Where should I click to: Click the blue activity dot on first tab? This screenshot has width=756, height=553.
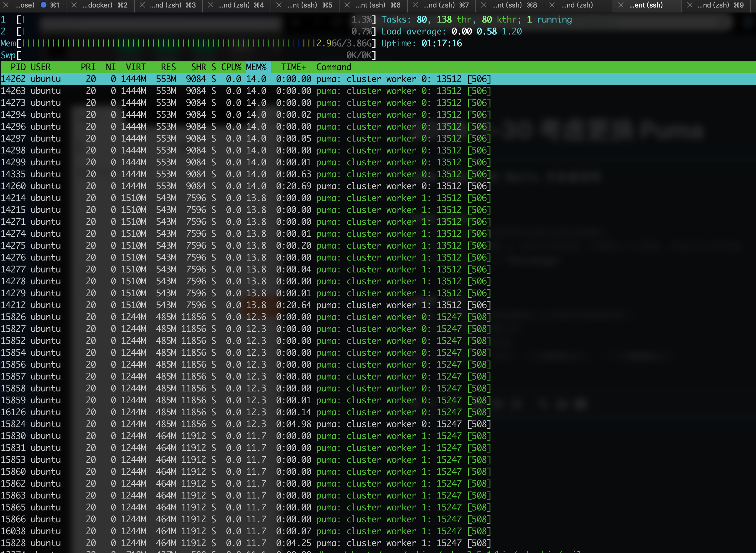(44, 5)
